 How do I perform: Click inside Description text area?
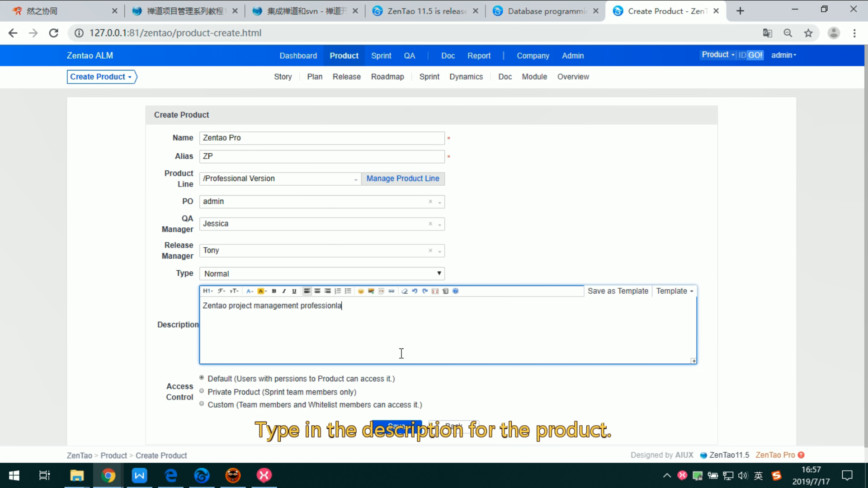(448, 330)
